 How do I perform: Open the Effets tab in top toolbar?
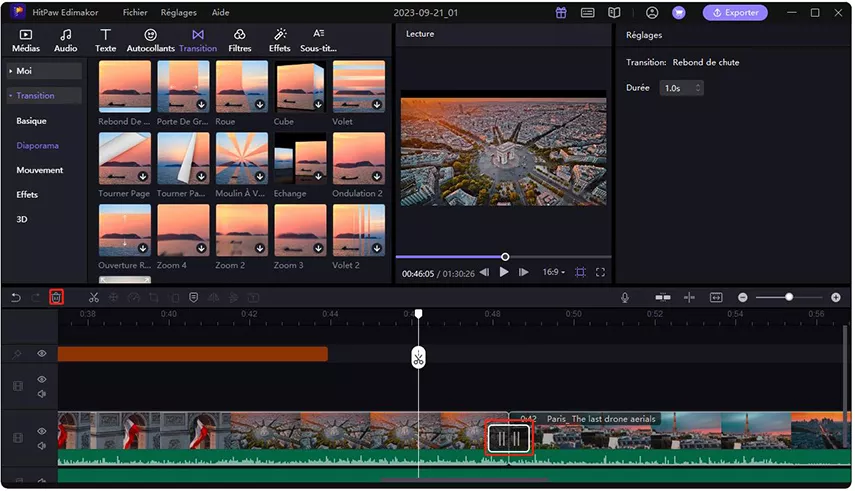click(x=280, y=41)
